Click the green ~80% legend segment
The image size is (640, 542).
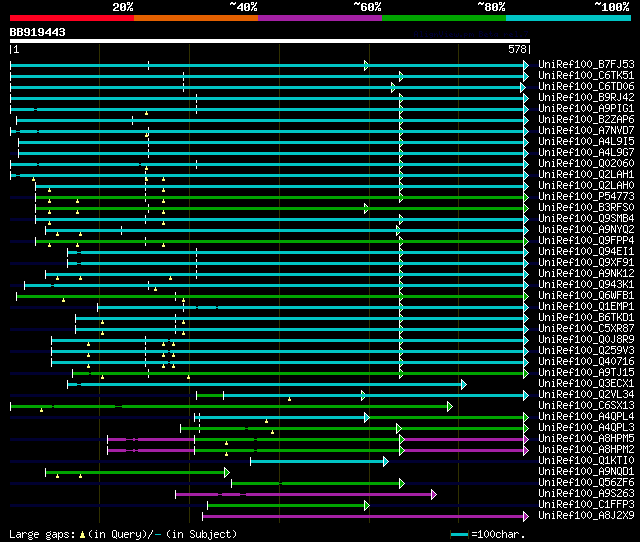(x=444, y=18)
